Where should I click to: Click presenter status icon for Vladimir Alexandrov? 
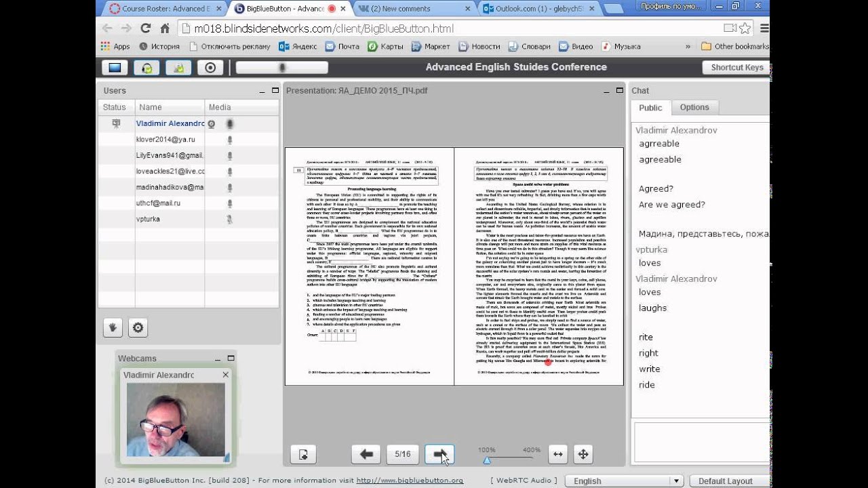(x=116, y=124)
